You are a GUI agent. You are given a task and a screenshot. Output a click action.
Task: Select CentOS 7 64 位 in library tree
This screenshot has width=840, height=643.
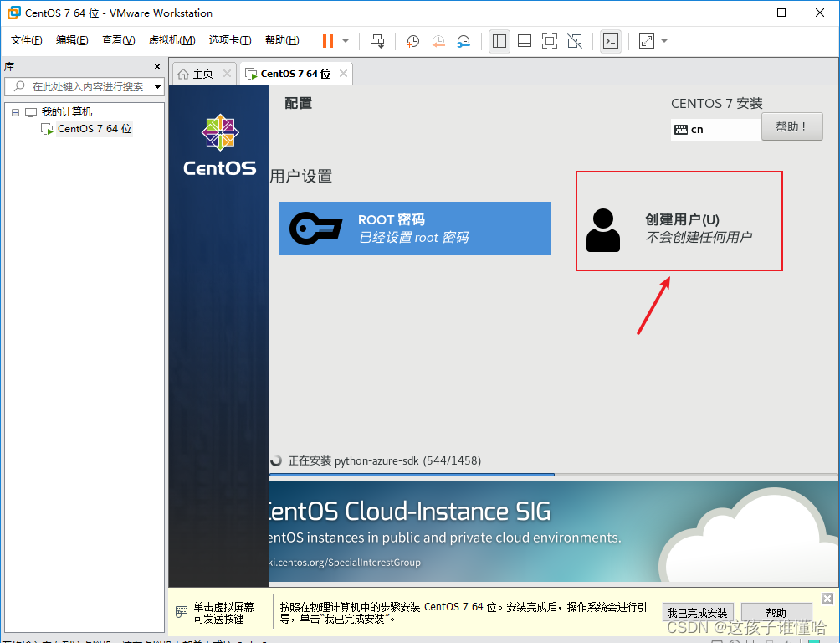(95, 129)
